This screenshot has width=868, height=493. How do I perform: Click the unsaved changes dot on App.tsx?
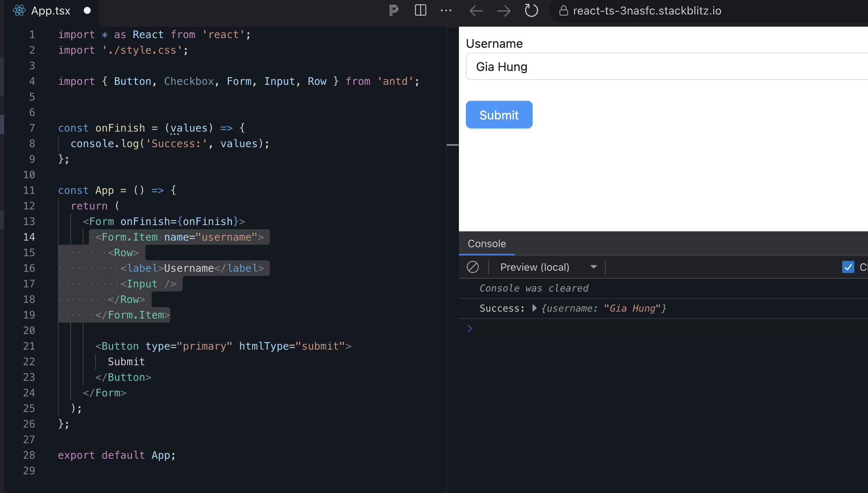(87, 10)
